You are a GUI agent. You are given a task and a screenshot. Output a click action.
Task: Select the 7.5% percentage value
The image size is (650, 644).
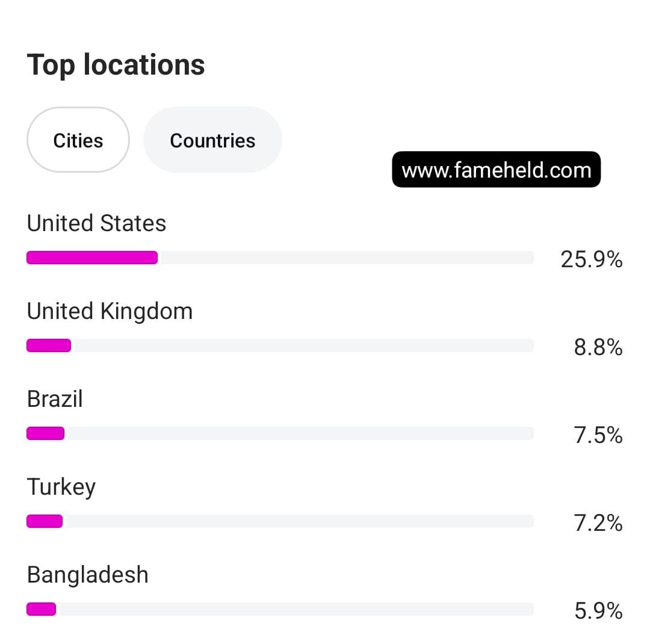click(598, 435)
